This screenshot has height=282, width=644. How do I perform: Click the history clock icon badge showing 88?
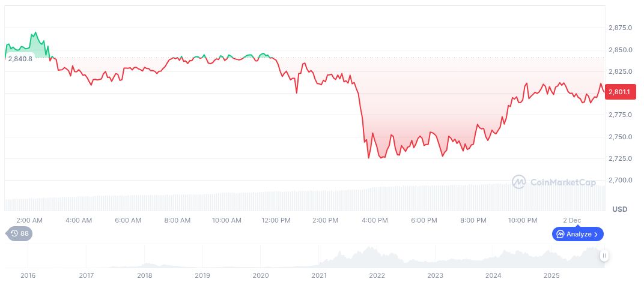pos(19,233)
